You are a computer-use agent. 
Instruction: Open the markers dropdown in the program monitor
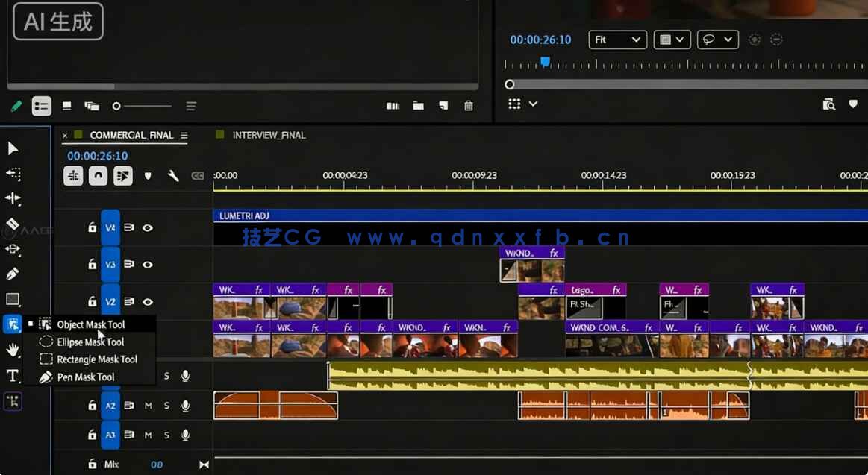tap(717, 39)
